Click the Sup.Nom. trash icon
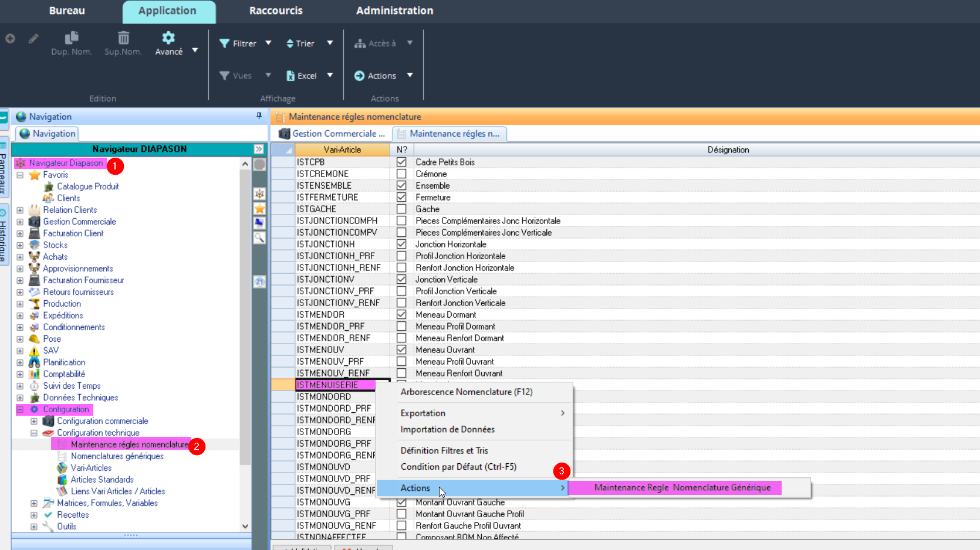Screen dimensions: 980x550 pos(123,38)
